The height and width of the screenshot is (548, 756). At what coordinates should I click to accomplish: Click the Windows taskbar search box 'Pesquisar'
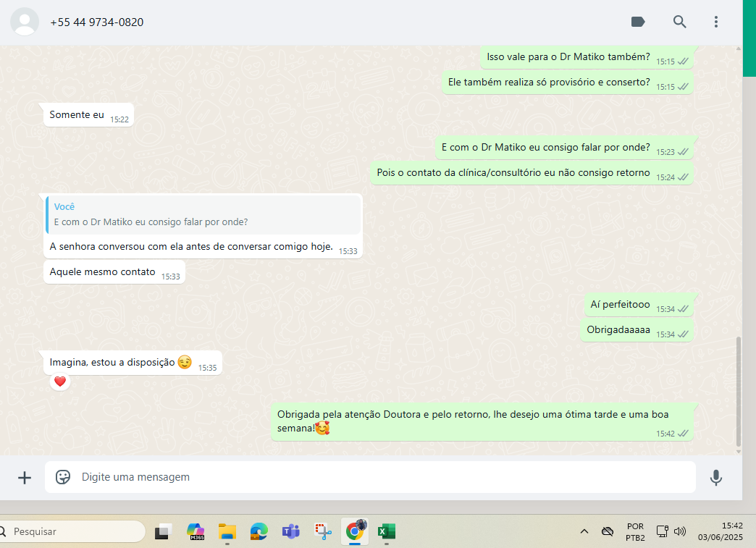72,531
